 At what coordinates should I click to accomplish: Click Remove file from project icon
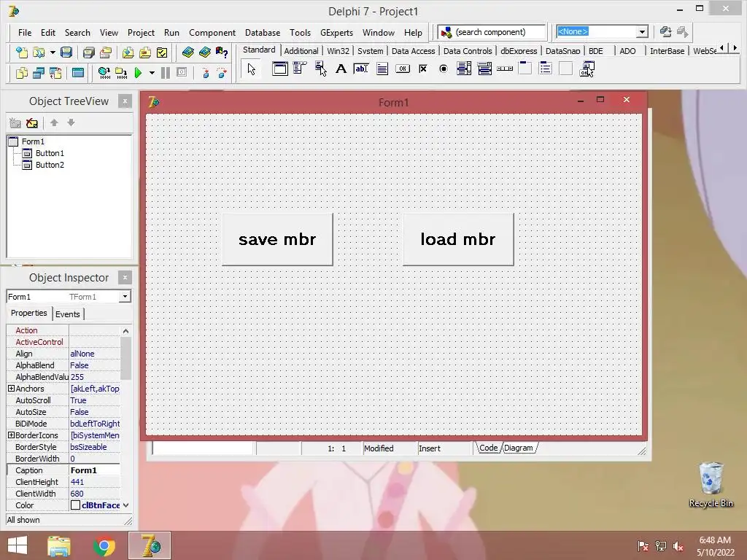pyautogui.click(x=145, y=52)
